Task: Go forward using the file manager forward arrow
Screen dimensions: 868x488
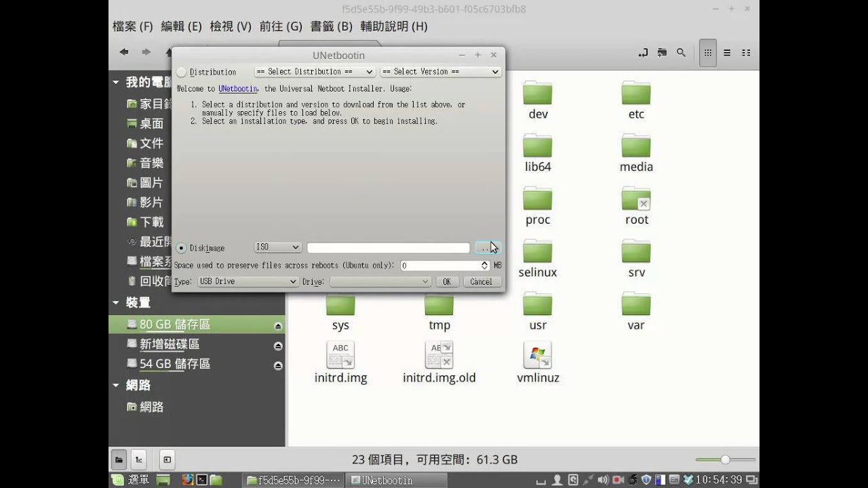Action: coord(146,52)
